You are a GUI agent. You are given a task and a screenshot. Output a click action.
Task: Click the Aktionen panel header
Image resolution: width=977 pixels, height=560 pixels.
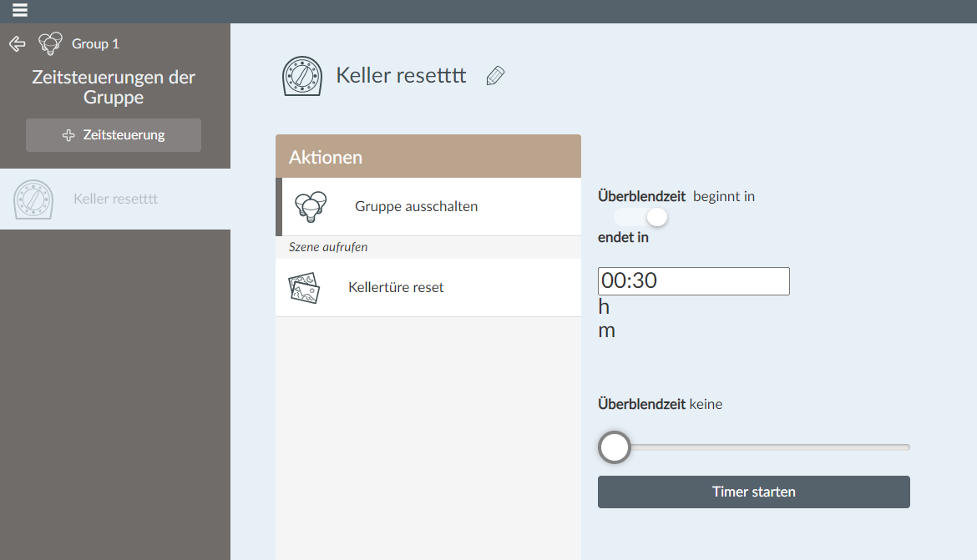428,157
